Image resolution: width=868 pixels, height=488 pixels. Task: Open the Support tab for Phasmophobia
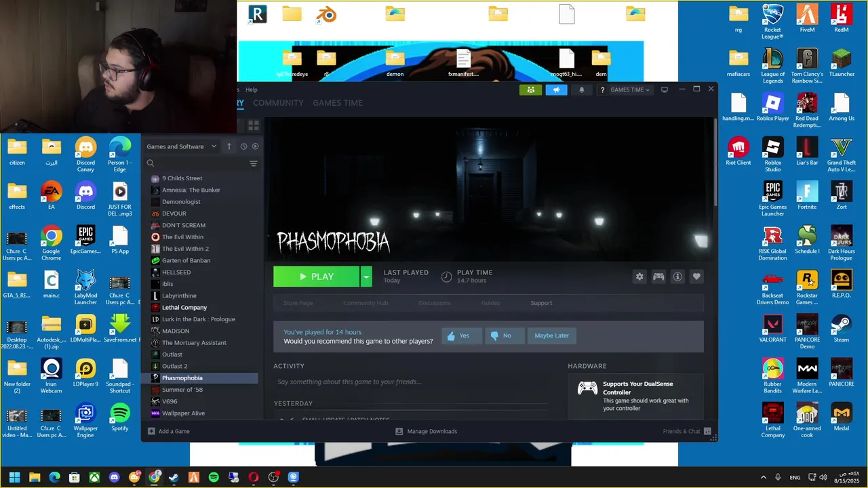(x=541, y=303)
